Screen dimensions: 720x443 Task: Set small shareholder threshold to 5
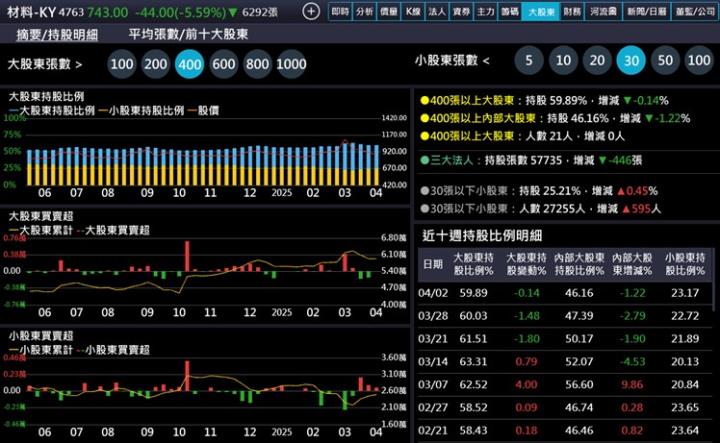point(528,61)
